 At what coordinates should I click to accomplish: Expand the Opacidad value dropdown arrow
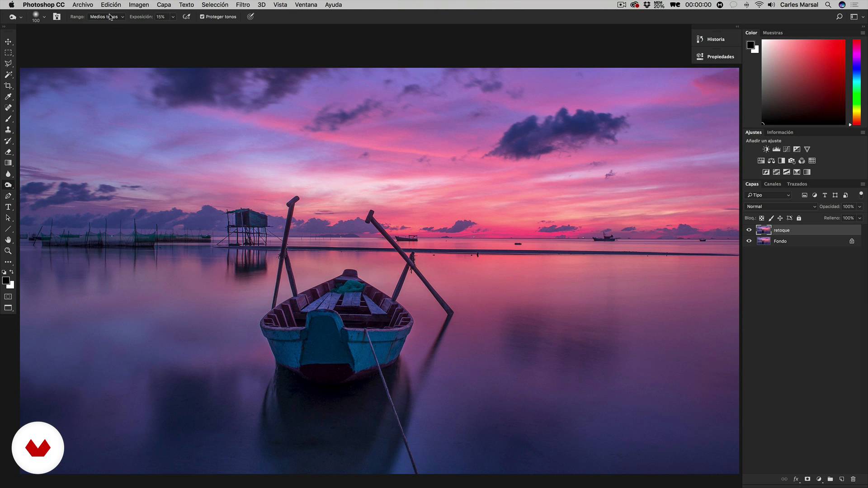point(859,206)
